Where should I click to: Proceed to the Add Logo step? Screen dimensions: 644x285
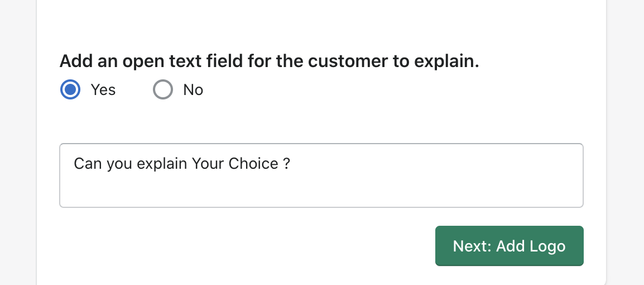click(x=510, y=246)
